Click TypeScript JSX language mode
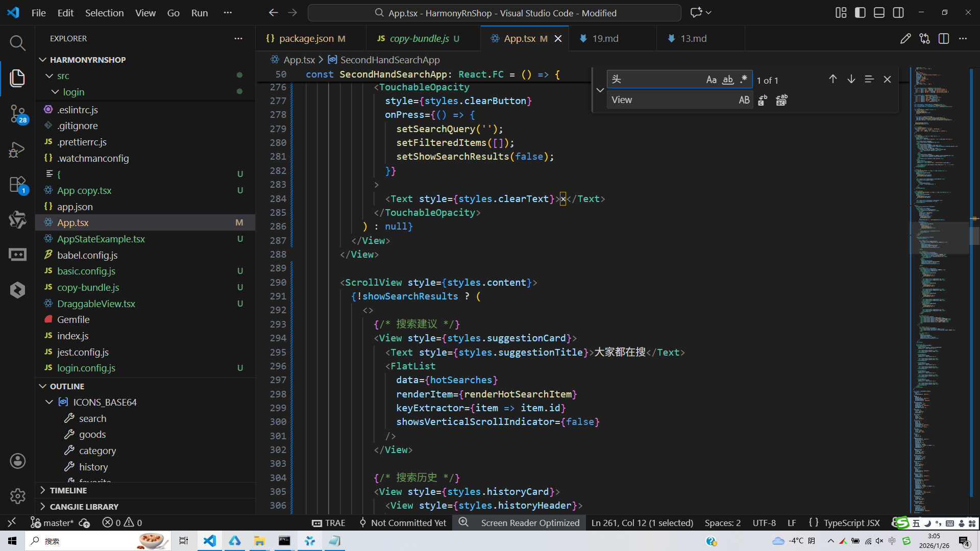This screenshot has width=980, height=551. pos(851,523)
